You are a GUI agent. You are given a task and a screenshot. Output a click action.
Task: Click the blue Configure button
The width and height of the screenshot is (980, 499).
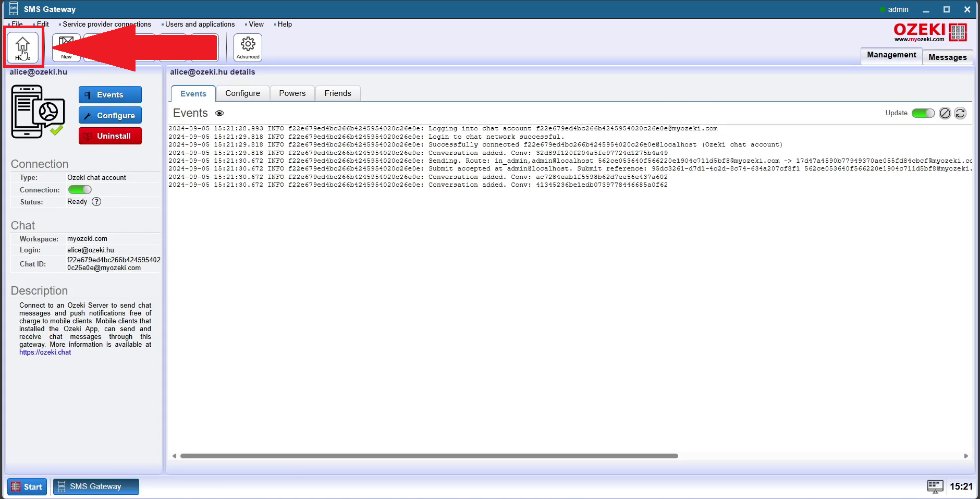click(110, 115)
